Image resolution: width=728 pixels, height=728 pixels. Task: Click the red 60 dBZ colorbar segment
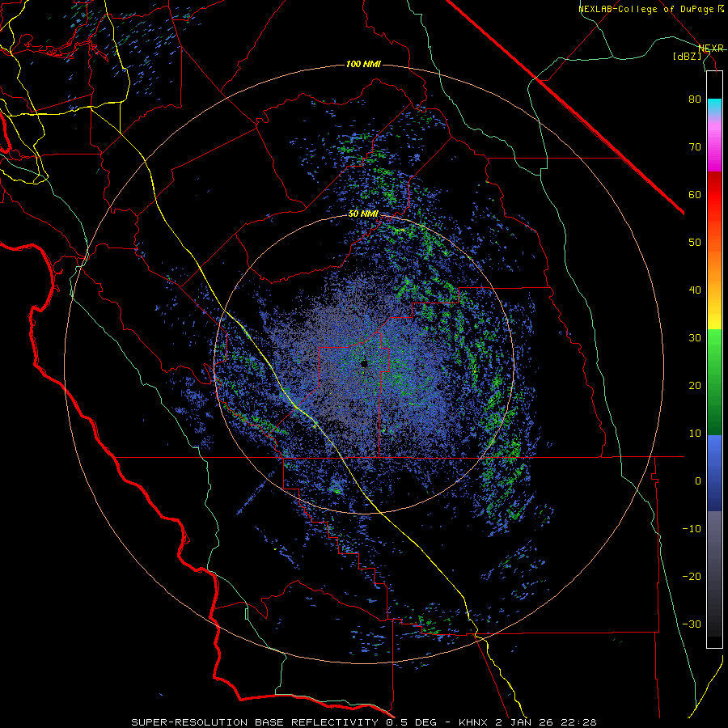pyautogui.click(x=714, y=194)
